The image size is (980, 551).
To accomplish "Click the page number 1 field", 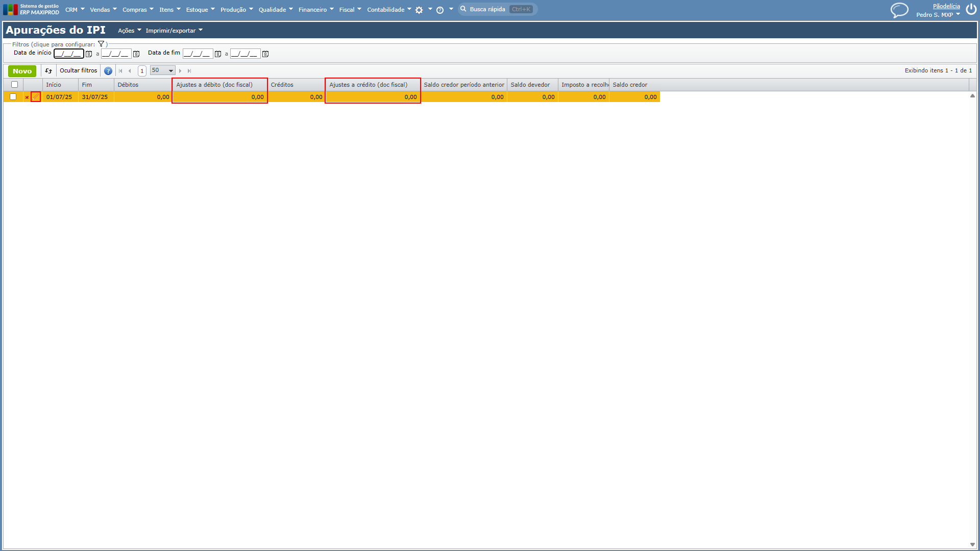I will [x=142, y=71].
